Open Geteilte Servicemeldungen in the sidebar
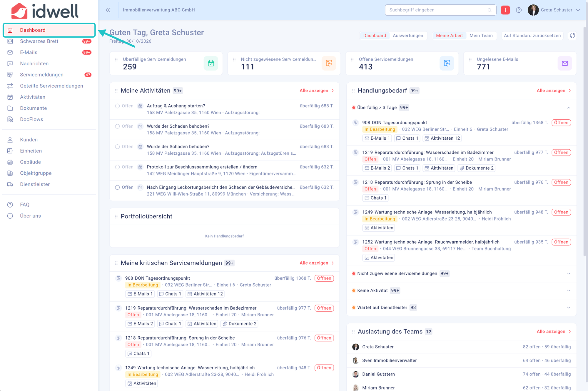588x391 pixels. click(49, 86)
